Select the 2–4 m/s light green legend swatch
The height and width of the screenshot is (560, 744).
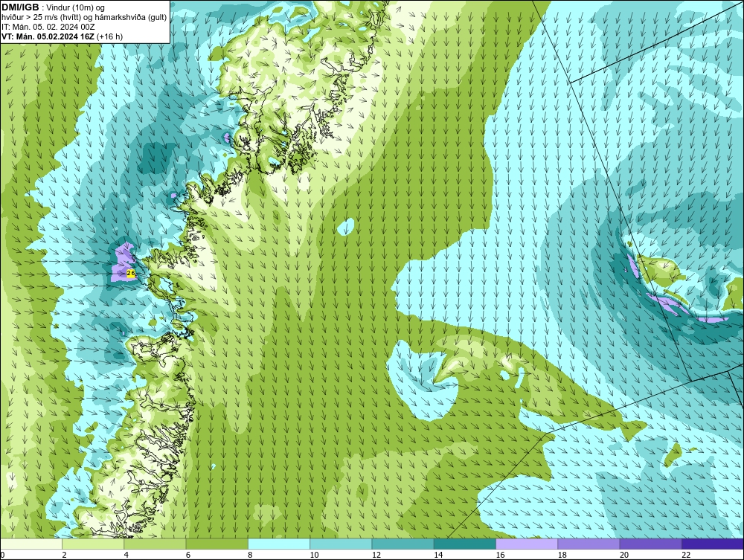[93, 544]
